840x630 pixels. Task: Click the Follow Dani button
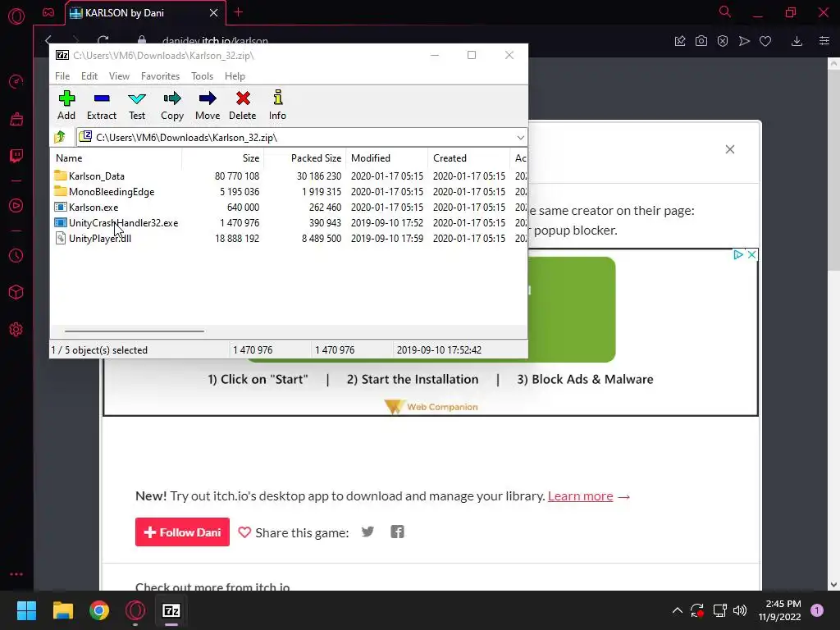[x=182, y=532]
